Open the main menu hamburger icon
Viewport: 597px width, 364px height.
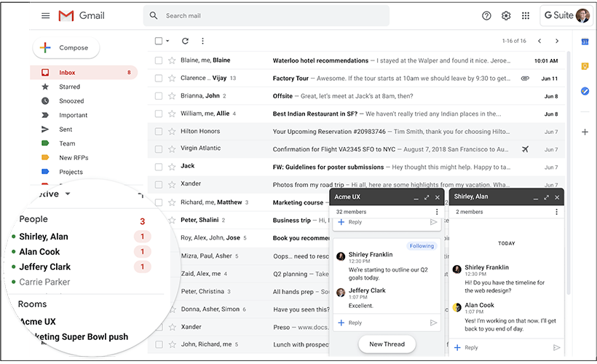(46, 15)
